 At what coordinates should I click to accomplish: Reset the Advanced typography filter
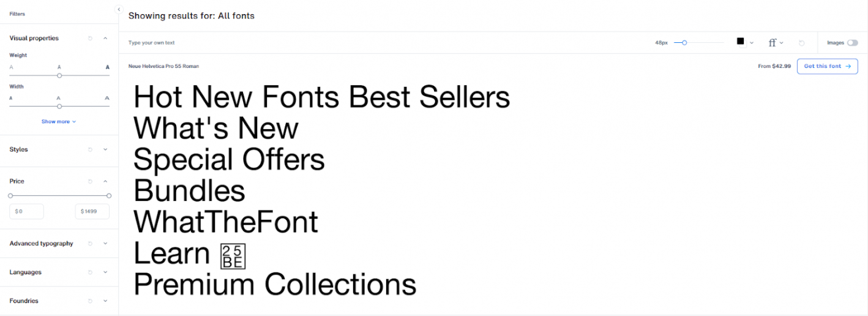(90, 244)
